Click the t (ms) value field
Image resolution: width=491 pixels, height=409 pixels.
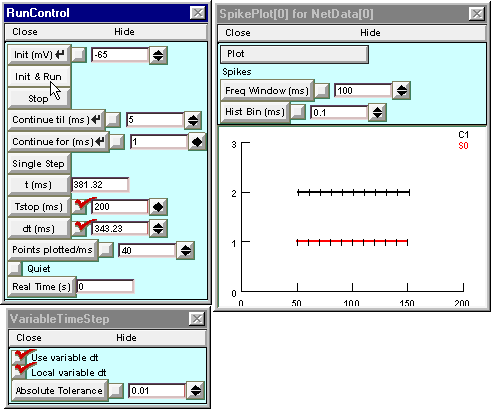click(x=100, y=185)
